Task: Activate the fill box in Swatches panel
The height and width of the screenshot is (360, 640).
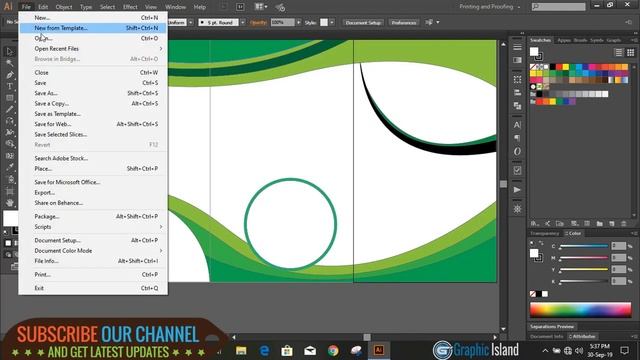Action: coord(534,51)
